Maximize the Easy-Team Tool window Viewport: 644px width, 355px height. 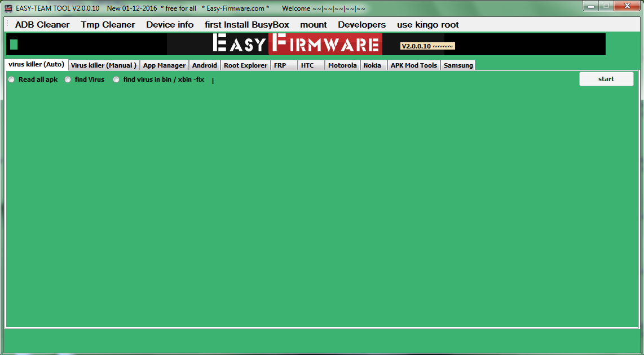point(606,6)
